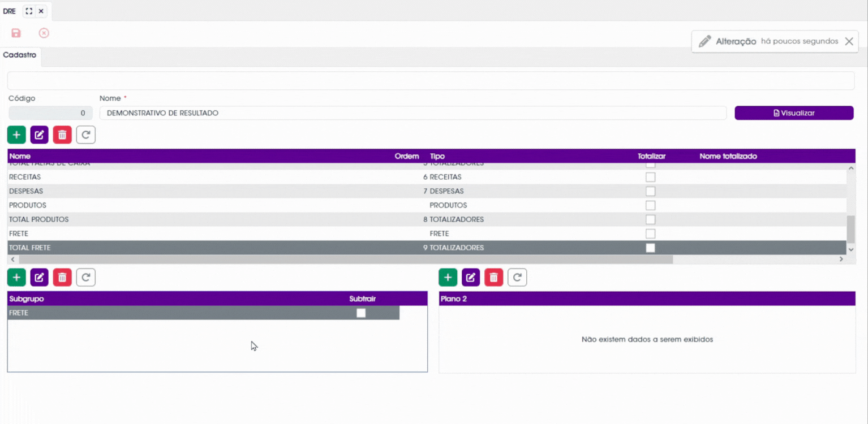Click Tipo cell '7 DESPESAS'

coord(443,191)
